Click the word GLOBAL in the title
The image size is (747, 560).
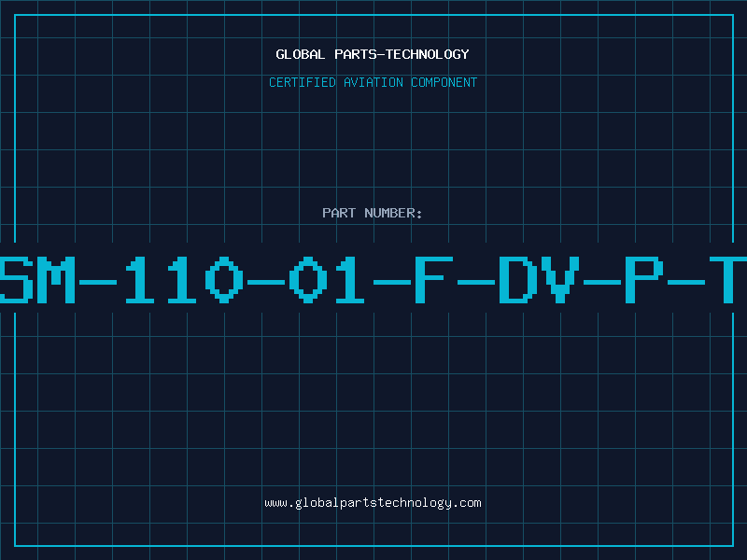pos(301,54)
